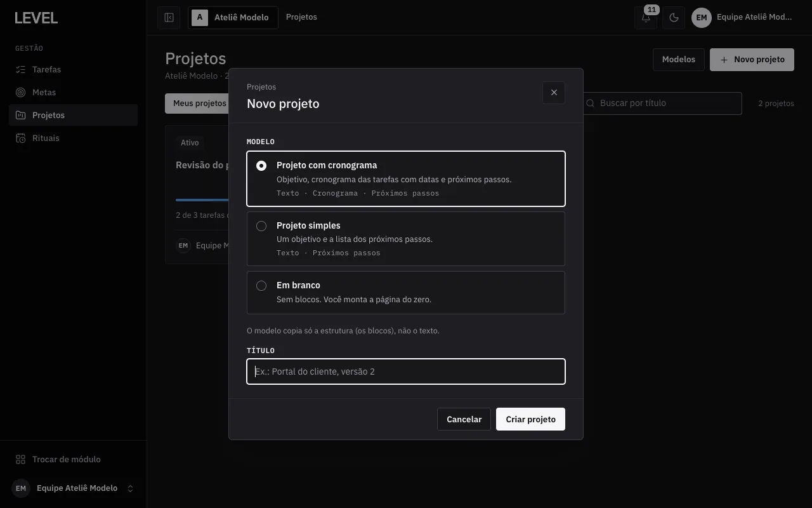
Task: Focus the Título input field
Action: pyautogui.click(x=406, y=371)
